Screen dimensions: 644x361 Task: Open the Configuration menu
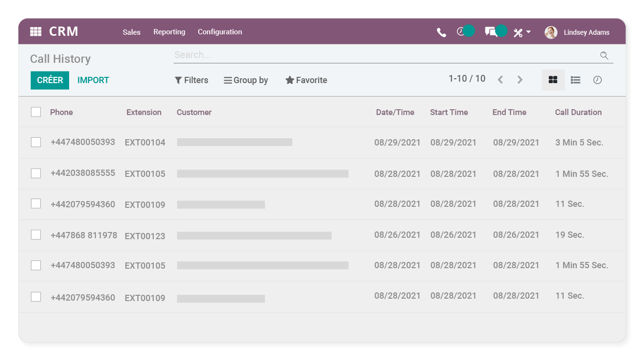[x=220, y=32]
